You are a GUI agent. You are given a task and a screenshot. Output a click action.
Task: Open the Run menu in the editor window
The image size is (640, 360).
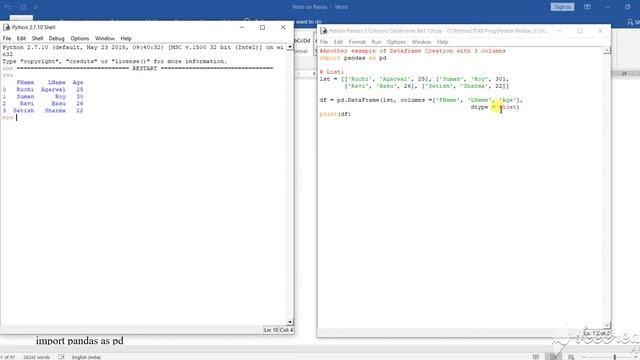[x=376, y=42]
